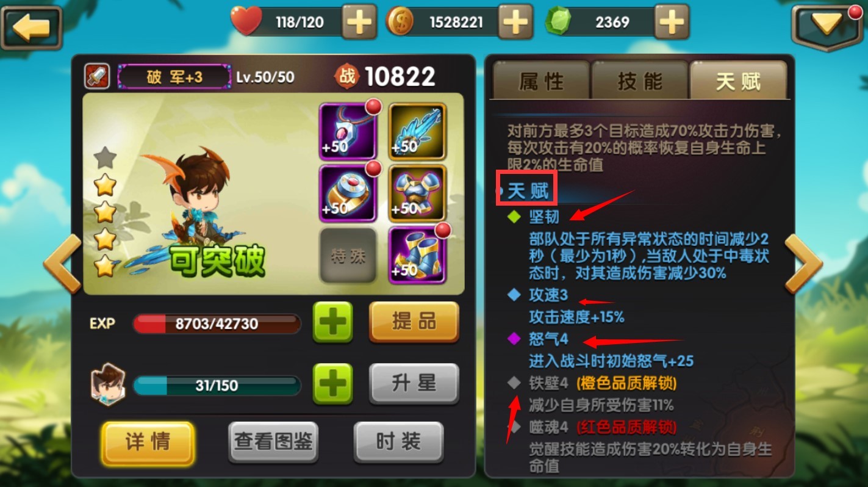Tap the blue boots equipment slot

418,255
